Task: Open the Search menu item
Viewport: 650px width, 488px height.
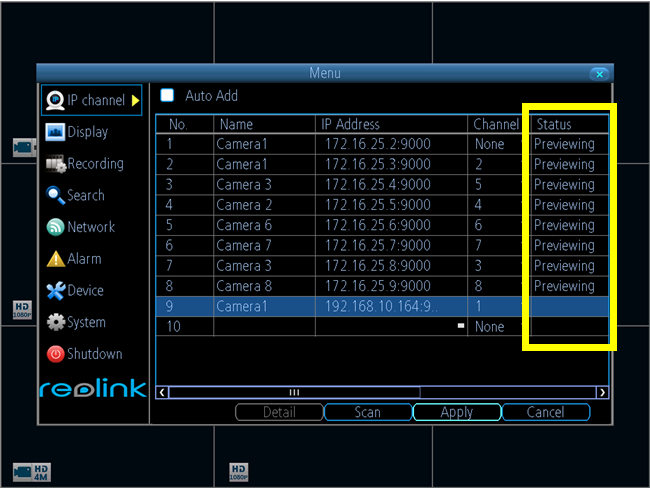Action: 75,195
